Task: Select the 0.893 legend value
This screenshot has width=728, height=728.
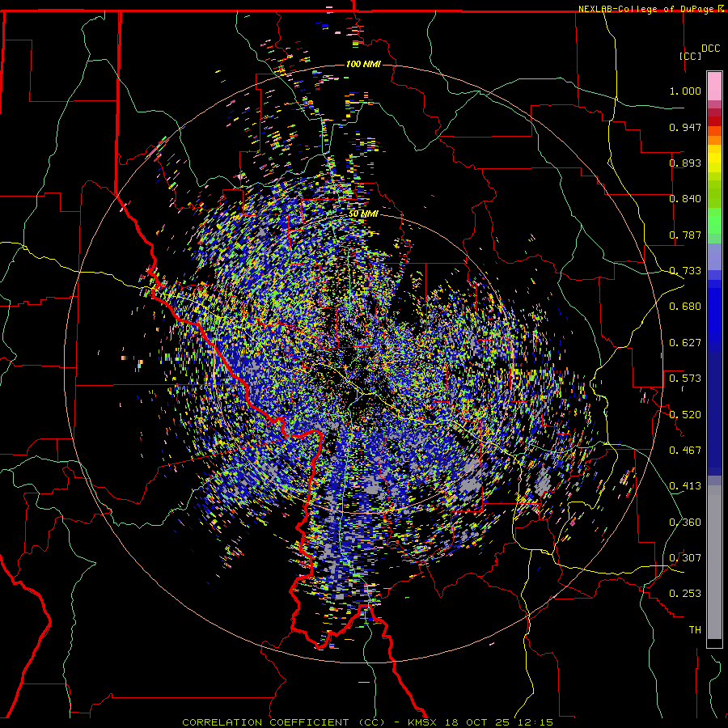Action: (685, 163)
